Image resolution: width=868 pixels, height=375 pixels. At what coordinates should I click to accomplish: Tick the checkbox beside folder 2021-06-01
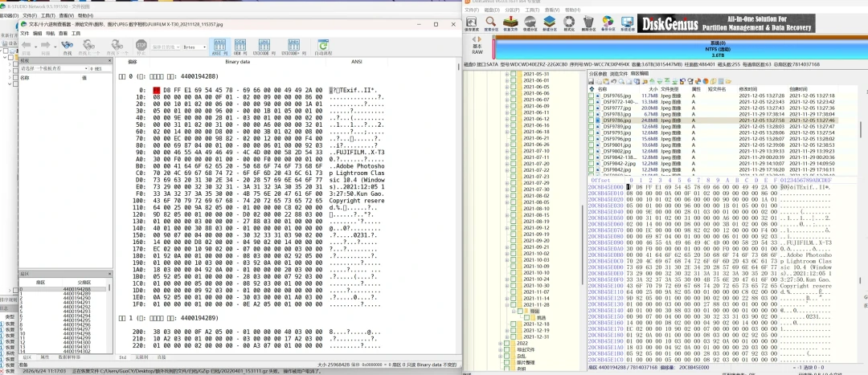(x=513, y=80)
